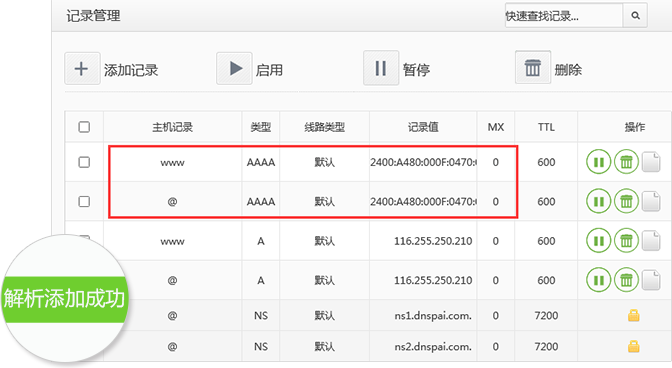Click the 暂停 label

point(416,70)
